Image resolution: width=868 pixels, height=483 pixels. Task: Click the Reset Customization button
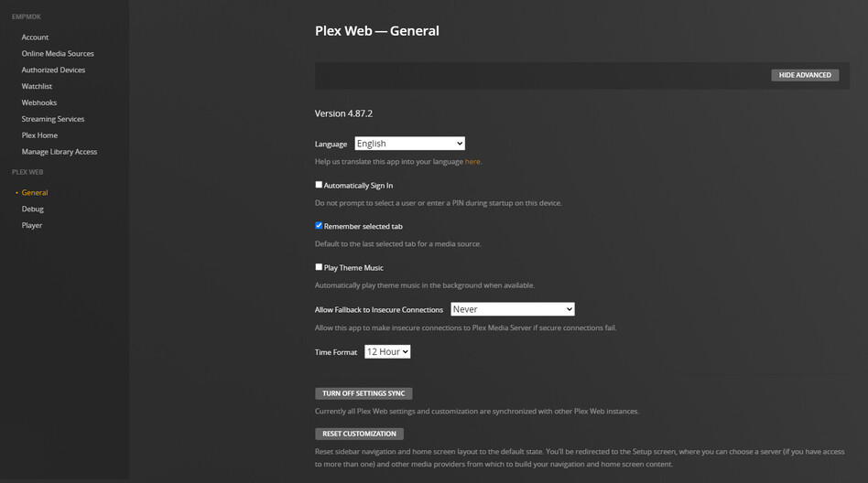click(359, 434)
